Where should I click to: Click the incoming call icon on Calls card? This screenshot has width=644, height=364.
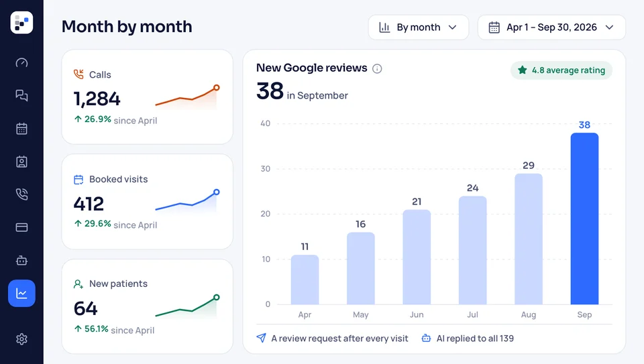78,74
